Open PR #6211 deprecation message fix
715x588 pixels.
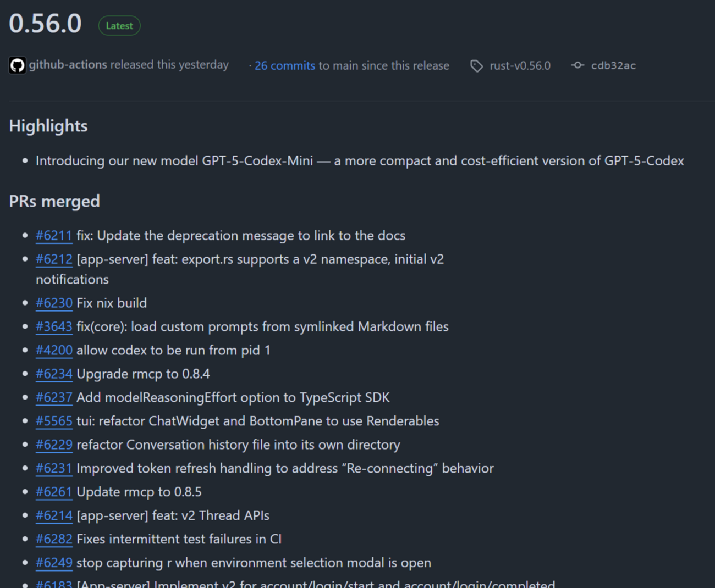coord(54,236)
